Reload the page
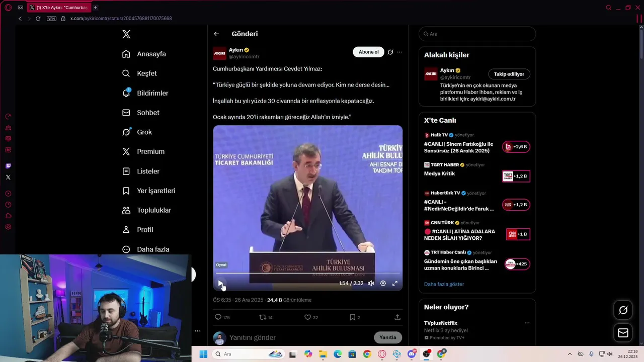 38,19
